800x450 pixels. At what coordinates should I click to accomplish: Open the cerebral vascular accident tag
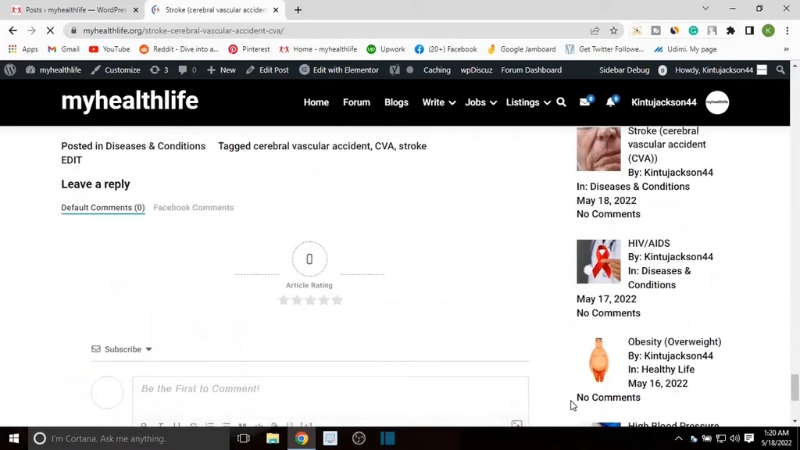pyautogui.click(x=312, y=146)
